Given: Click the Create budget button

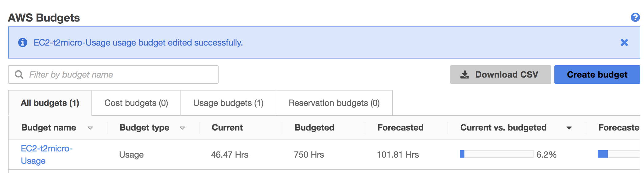Looking at the screenshot, I should click(597, 74).
